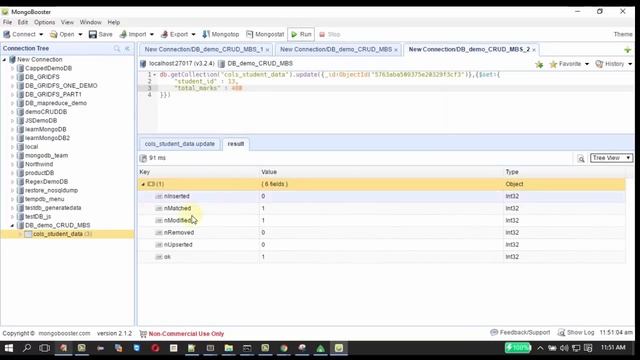Click the Export toolbar button
Viewport: 640px width, 360px height.
click(174, 34)
